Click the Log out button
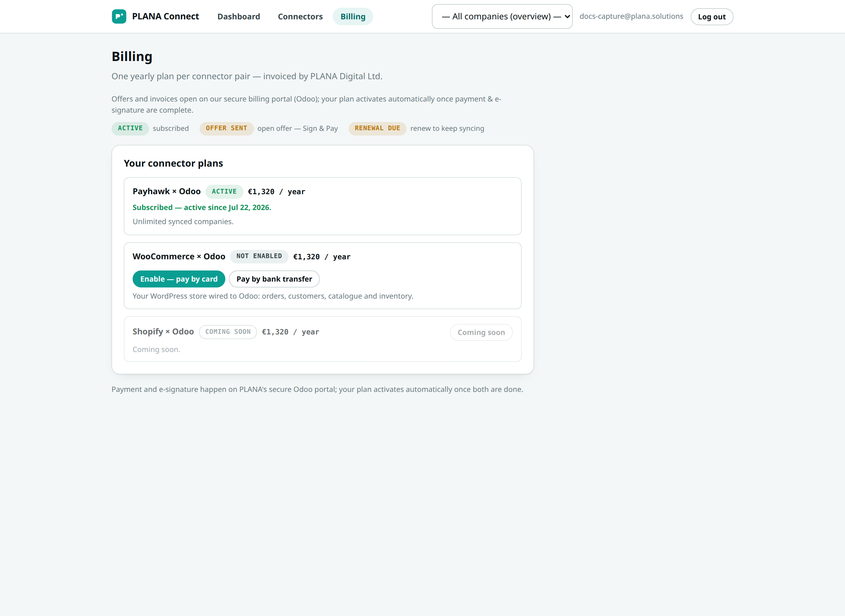 [x=712, y=17]
